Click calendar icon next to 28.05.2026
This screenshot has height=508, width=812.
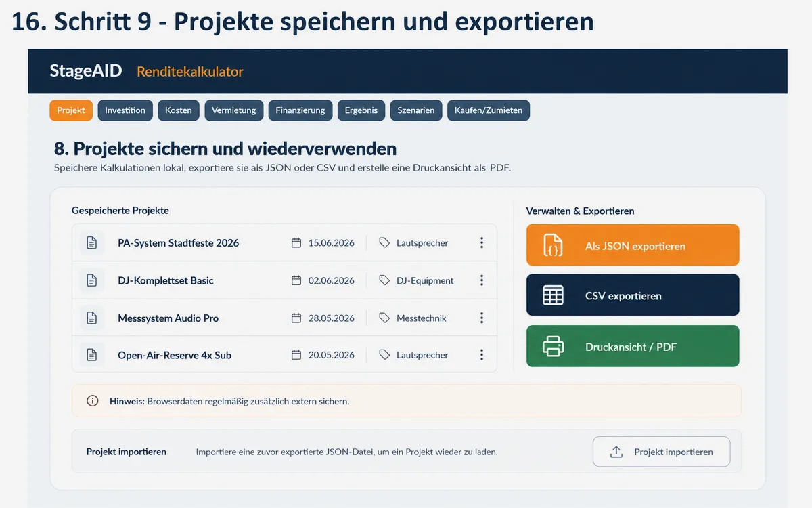click(x=296, y=318)
